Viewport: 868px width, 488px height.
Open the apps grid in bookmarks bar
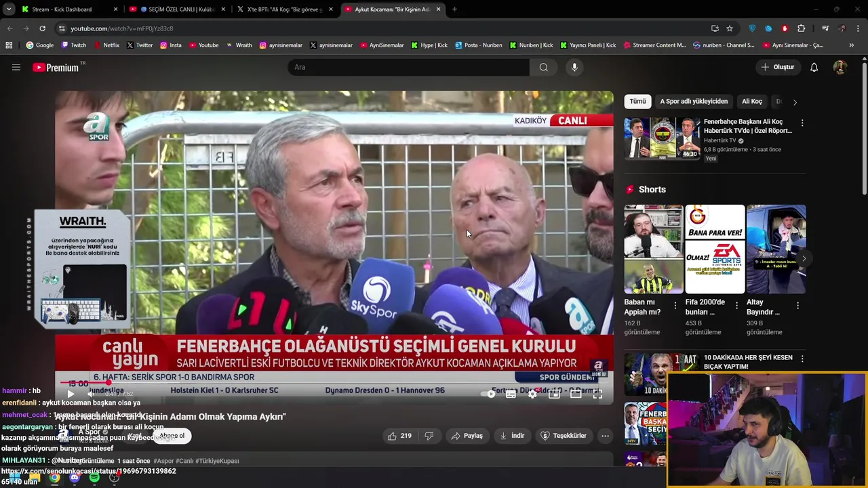point(9,45)
